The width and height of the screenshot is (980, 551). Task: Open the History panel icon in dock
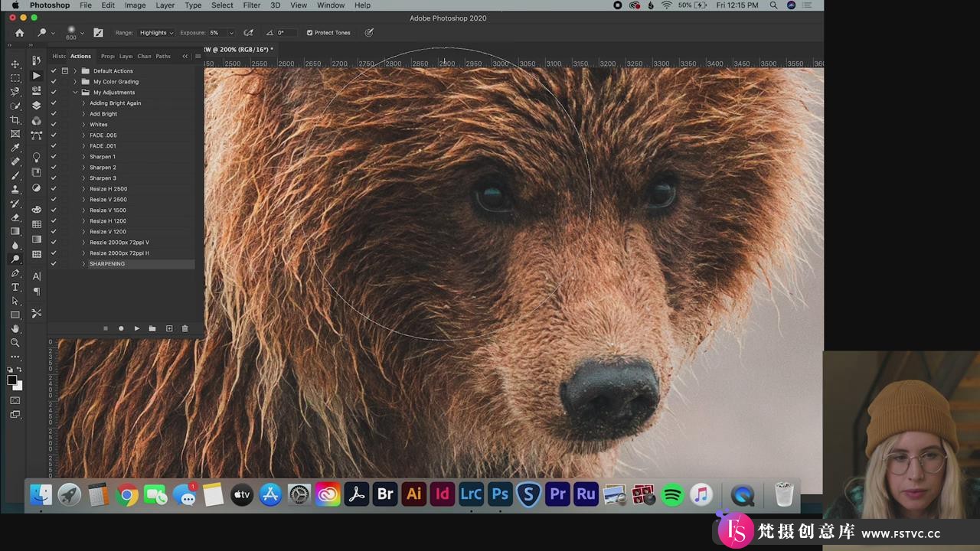[36, 61]
